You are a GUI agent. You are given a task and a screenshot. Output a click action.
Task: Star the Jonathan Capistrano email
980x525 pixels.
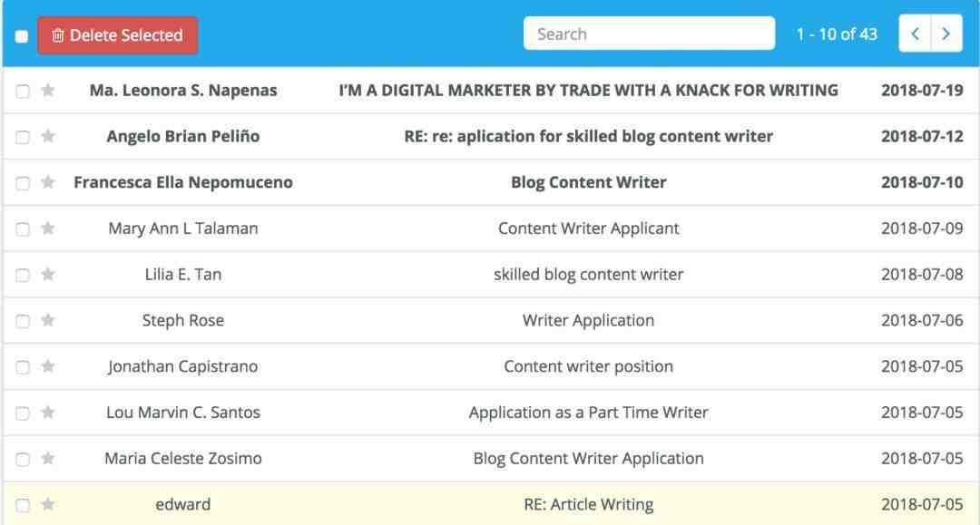(x=47, y=366)
